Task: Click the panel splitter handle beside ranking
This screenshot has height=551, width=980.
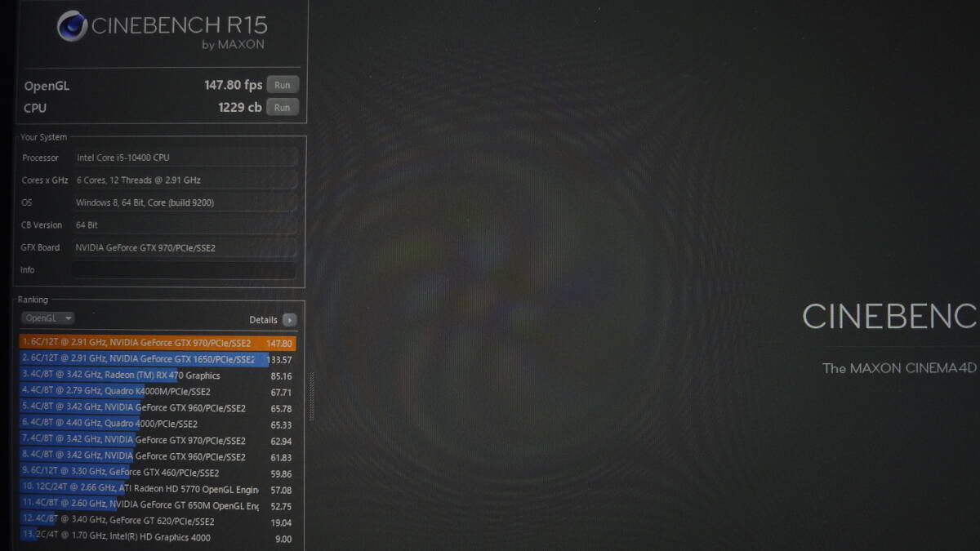Action: [x=310, y=397]
